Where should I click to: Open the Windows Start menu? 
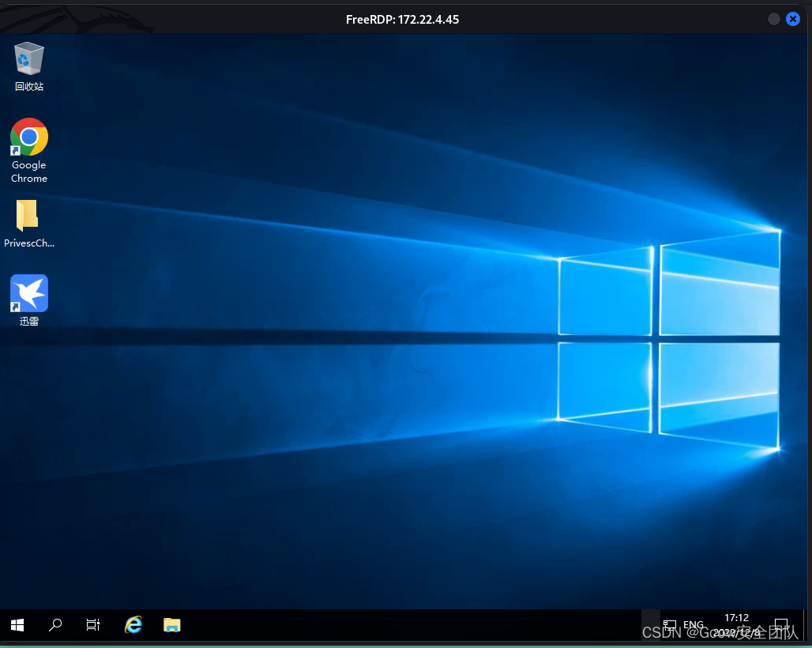pyautogui.click(x=17, y=625)
